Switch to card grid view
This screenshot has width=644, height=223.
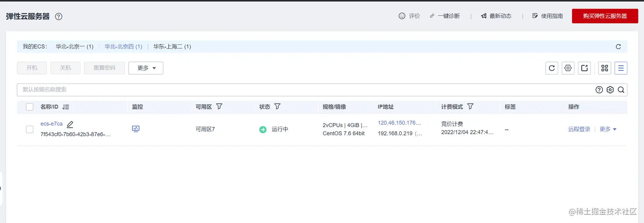(605, 68)
